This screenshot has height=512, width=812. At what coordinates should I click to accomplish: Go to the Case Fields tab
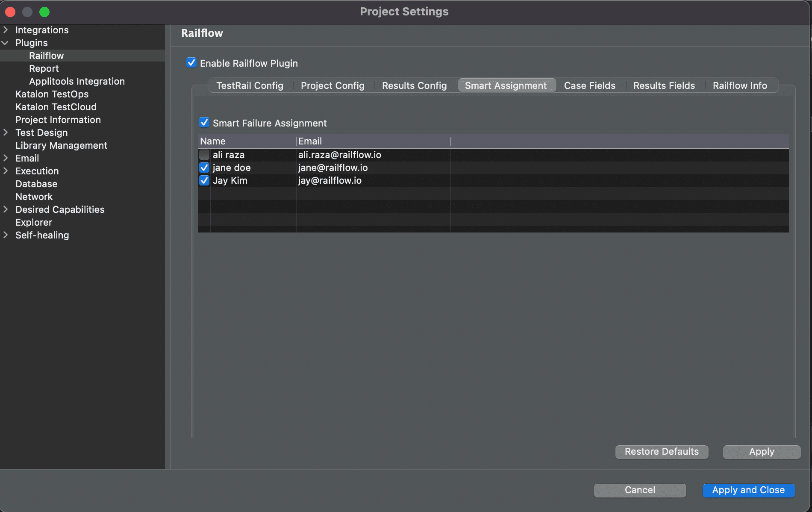[590, 85]
